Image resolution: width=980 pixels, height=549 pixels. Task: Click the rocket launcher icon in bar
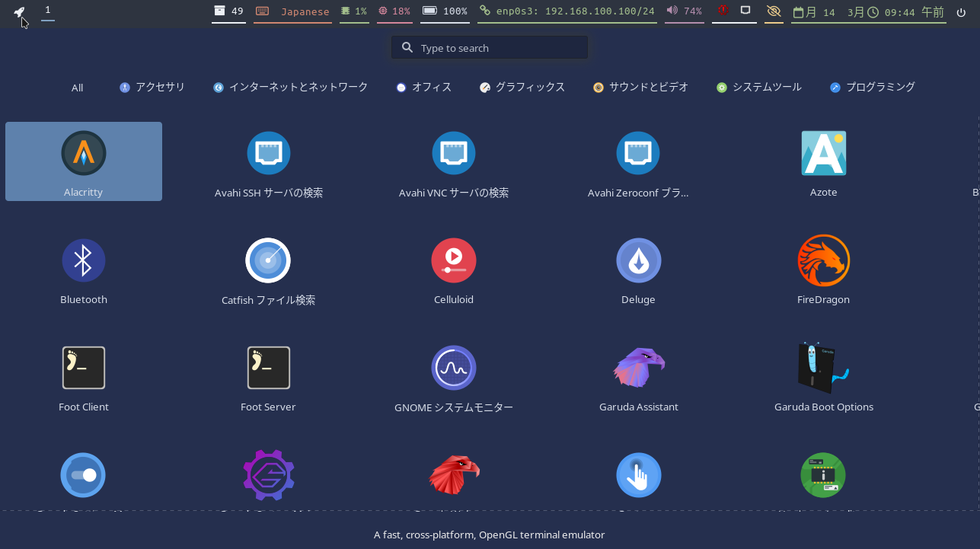tap(19, 11)
